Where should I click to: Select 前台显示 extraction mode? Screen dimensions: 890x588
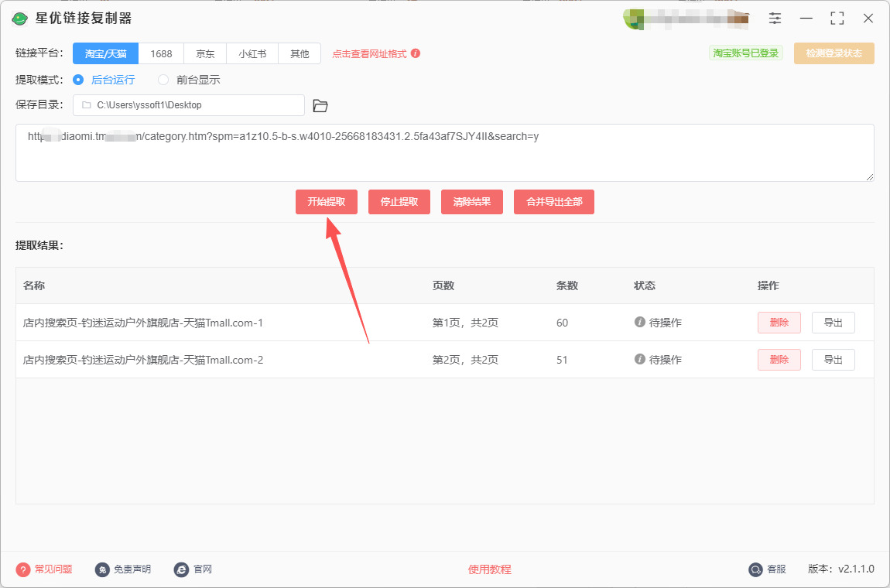pos(189,80)
